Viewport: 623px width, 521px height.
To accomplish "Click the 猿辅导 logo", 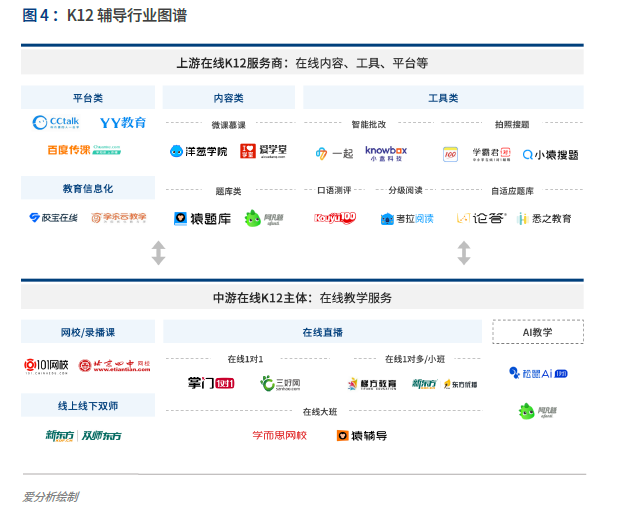I will pos(362,436).
